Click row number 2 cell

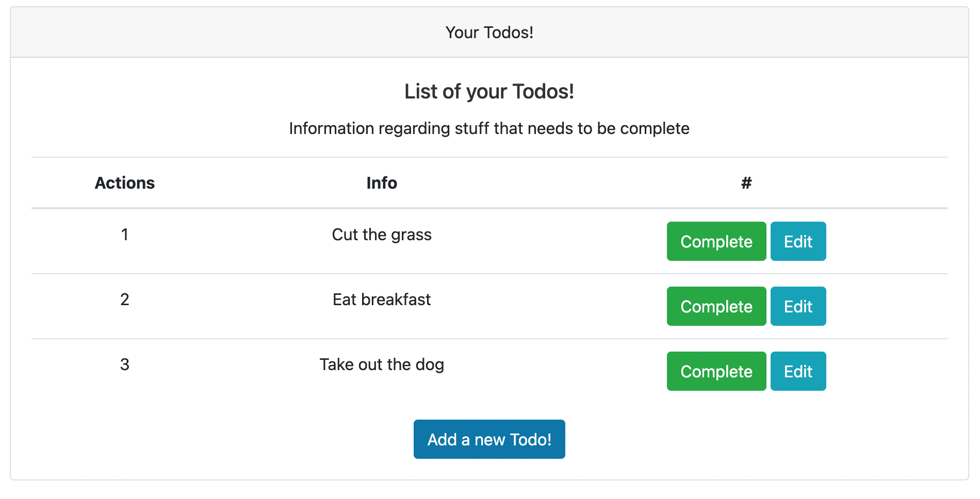pyautogui.click(x=125, y=300)
